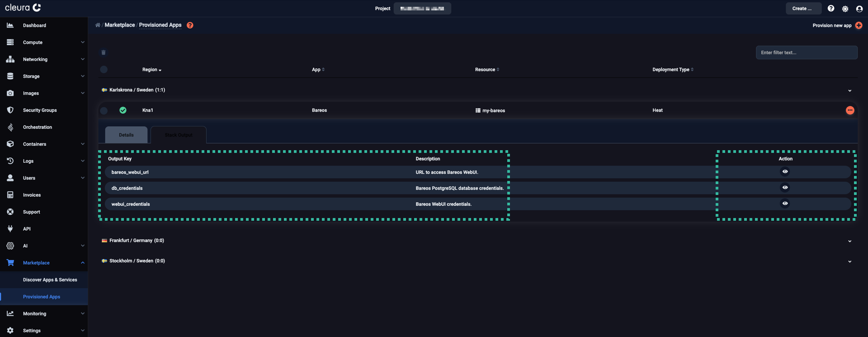Expand the Frankfurt / Germany region
868x337 pixels.
[x=849, y=241]
